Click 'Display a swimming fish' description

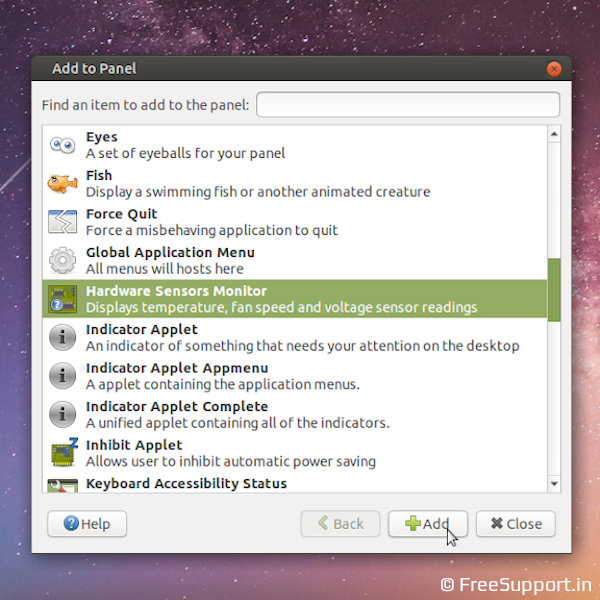(258, 192)
